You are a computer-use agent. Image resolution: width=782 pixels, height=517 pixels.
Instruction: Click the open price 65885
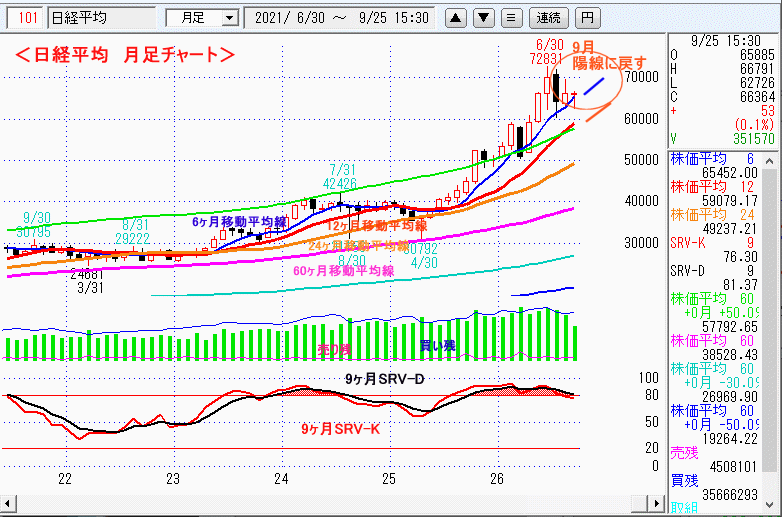758,55
